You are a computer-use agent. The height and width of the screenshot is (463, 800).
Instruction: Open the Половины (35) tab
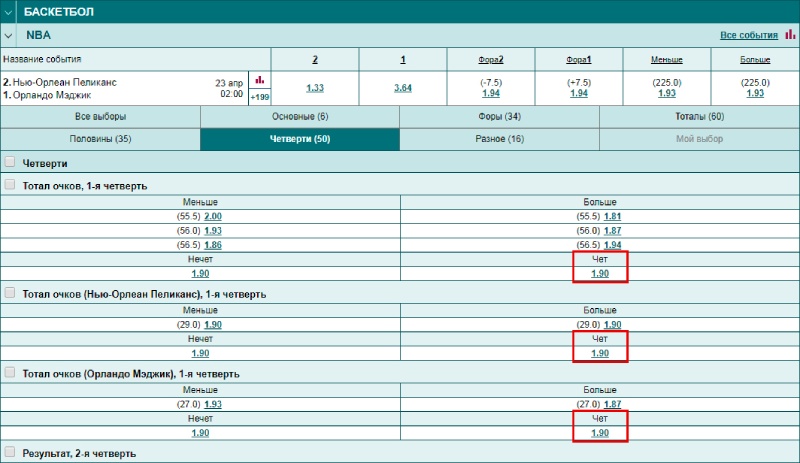(x=101, y=139)
